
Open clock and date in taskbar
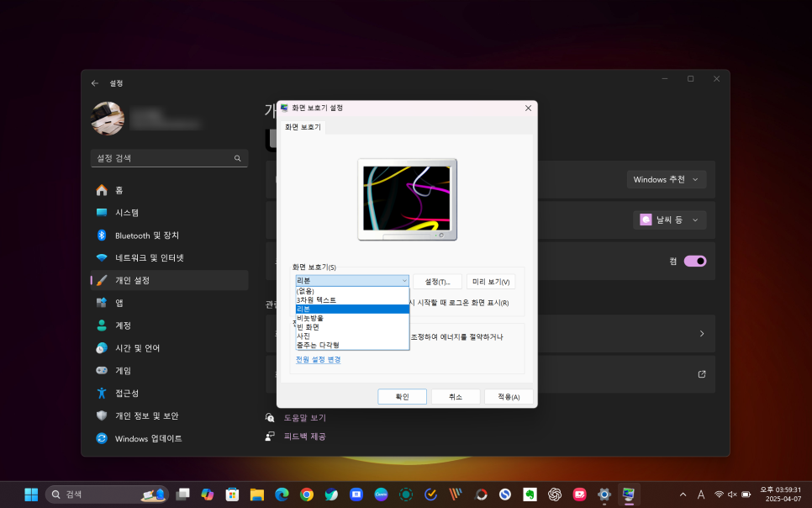tap(780, 494)
